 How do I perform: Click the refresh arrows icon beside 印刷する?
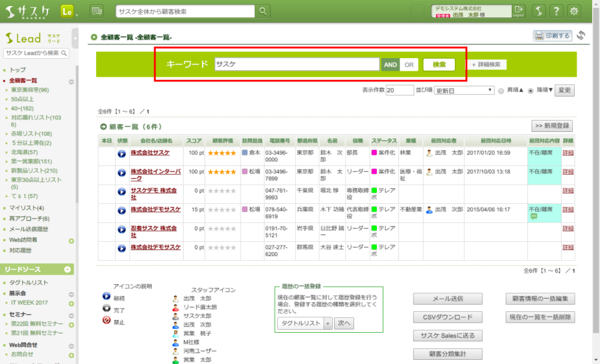point(580,36)
